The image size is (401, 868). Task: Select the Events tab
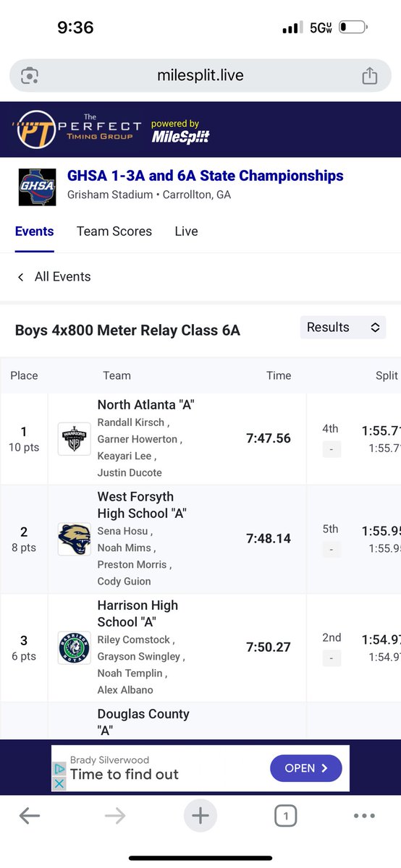pyautogui.click(x=35, y=231)
